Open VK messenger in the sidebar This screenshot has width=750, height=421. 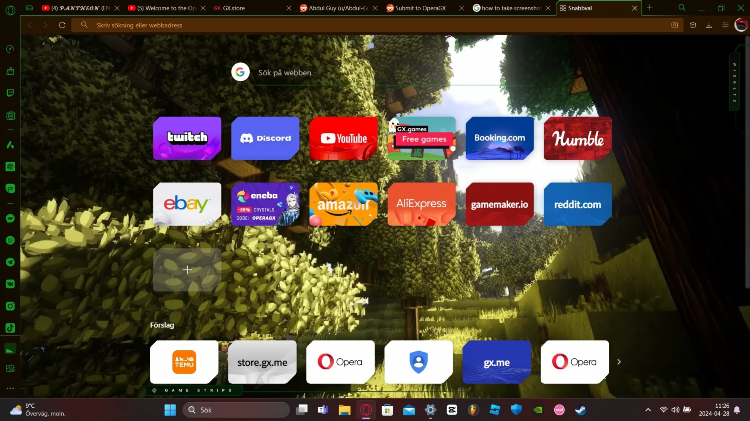pyautogui.click(x=10, y=284)
